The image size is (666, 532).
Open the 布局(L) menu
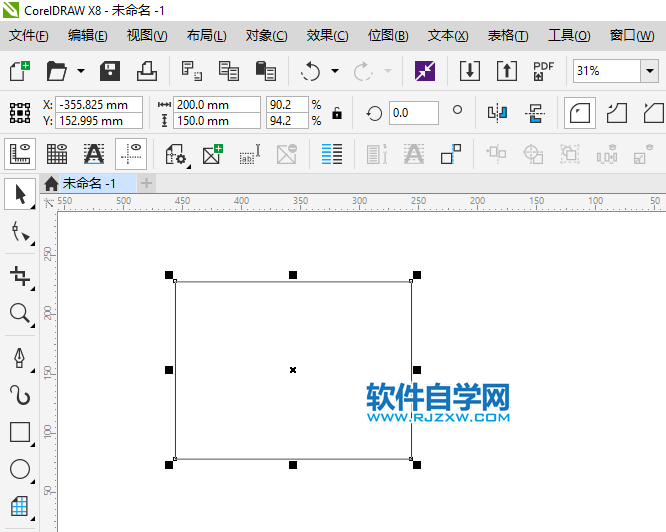206,36
